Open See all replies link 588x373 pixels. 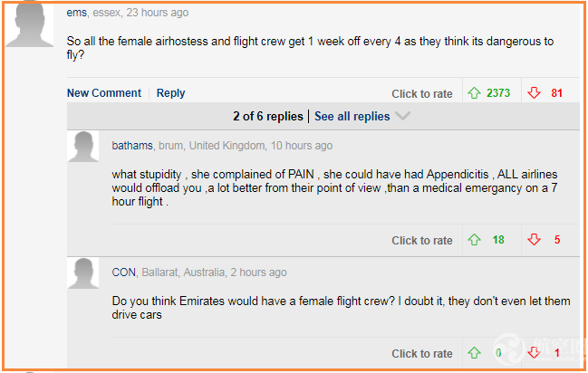coord(352,116)
